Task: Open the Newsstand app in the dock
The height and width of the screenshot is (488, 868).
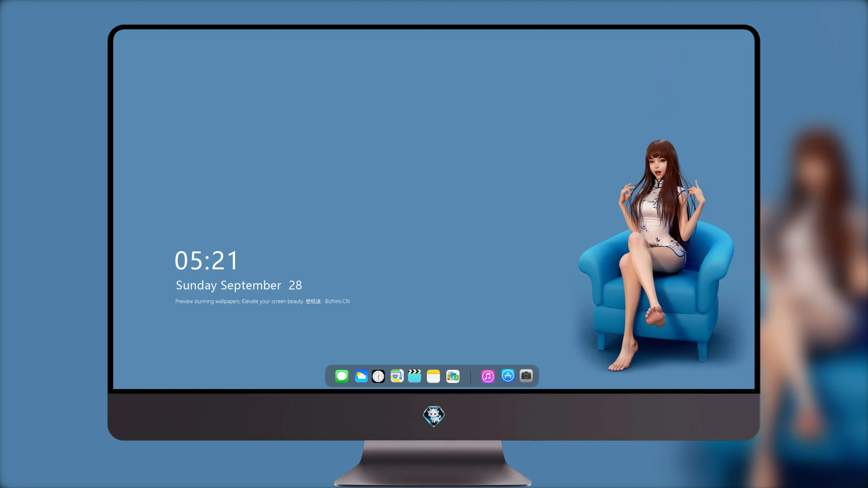Action: coord(453,376)
